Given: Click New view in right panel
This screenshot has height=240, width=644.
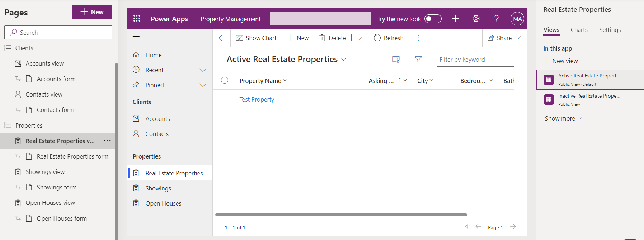Looking at the screenshot, I should pos(561,61).
